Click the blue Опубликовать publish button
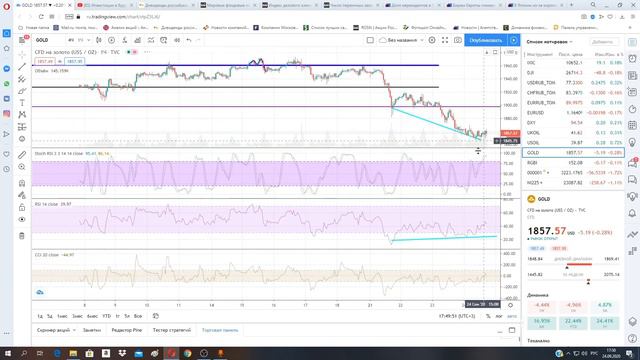Image resolution: width=640 pixels, height=360 pixels. tap(486, 40)
